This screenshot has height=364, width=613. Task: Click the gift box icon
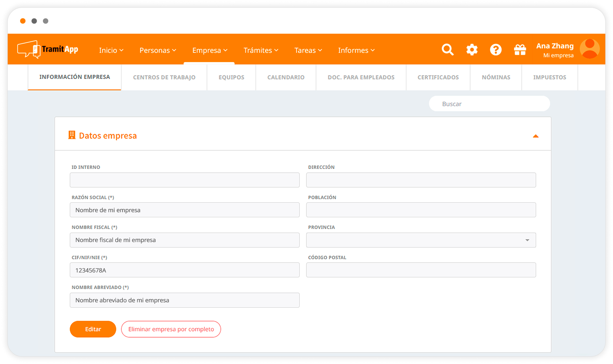click(520, 50)
